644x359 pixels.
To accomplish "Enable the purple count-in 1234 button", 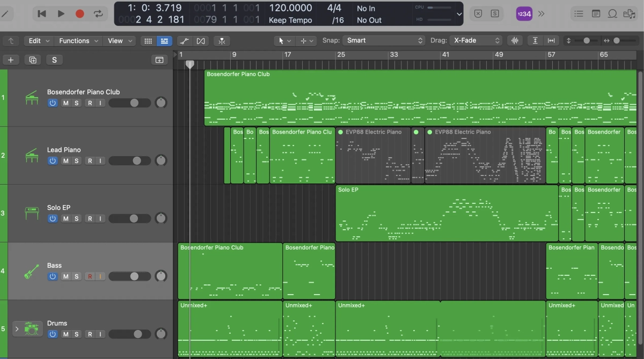I will (x=524, y=14).
